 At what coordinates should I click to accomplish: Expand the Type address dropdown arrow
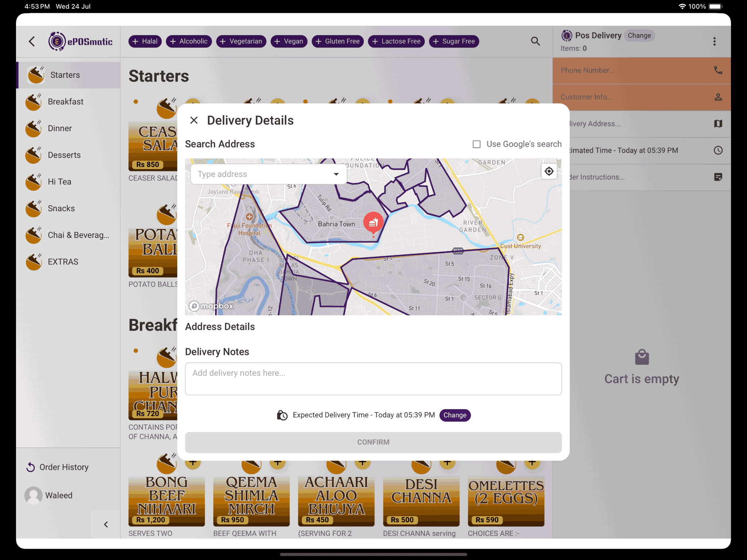336,174
